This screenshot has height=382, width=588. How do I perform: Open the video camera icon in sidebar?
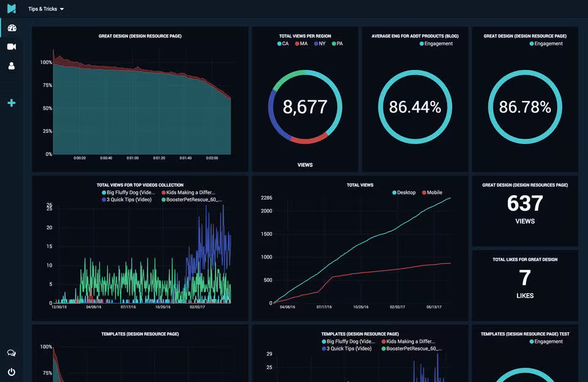click(12, 47)
